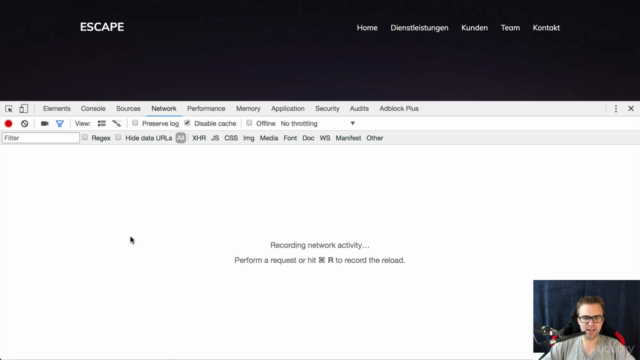Viewport: 640px width, 360px height.
Task: Click the presenter webcam overlay
Action: (x=587, y=320)
